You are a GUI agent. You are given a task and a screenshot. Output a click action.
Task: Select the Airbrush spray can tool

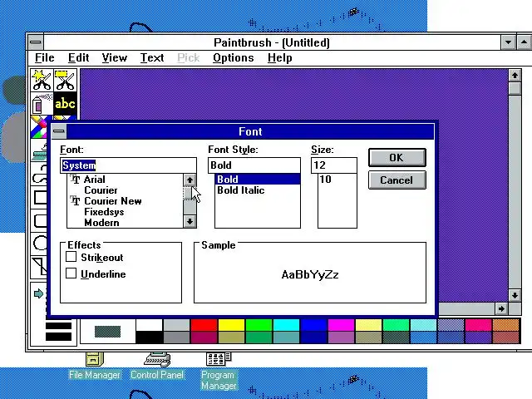click(x=42, y=103)
